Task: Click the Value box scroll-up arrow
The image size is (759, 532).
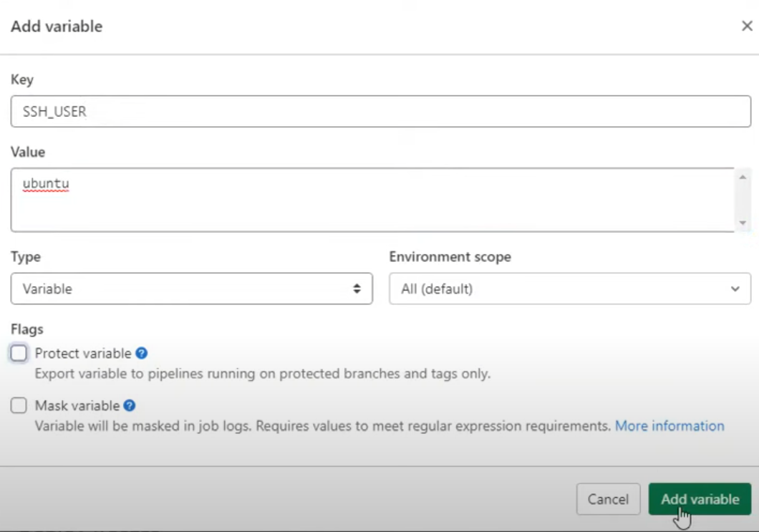Action: coord(743,177)
